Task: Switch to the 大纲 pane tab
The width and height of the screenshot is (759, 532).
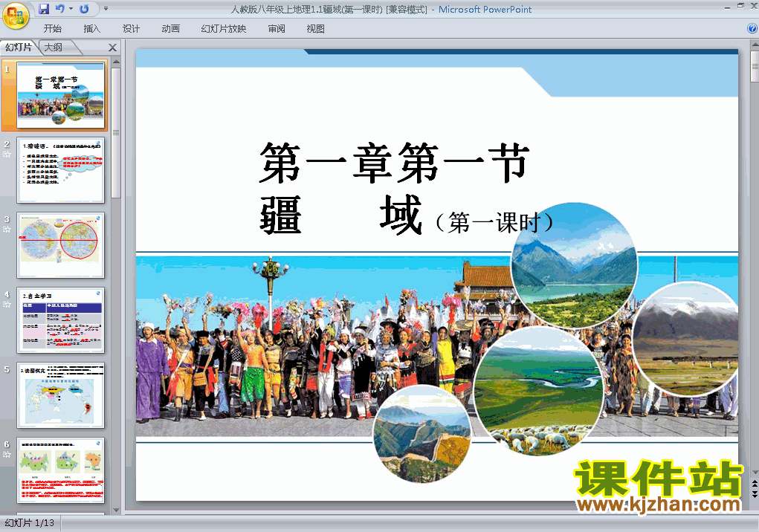Action: pos(54,47)
